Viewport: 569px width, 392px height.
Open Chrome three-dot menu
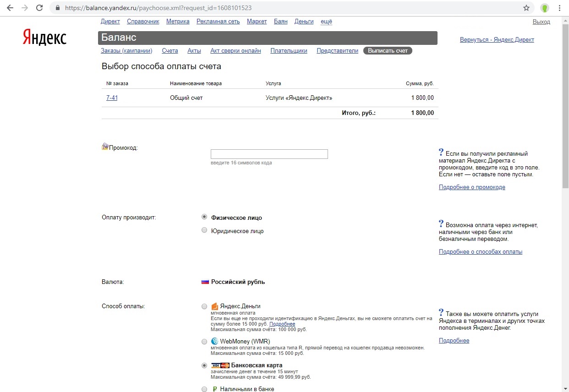click(559, 8)
